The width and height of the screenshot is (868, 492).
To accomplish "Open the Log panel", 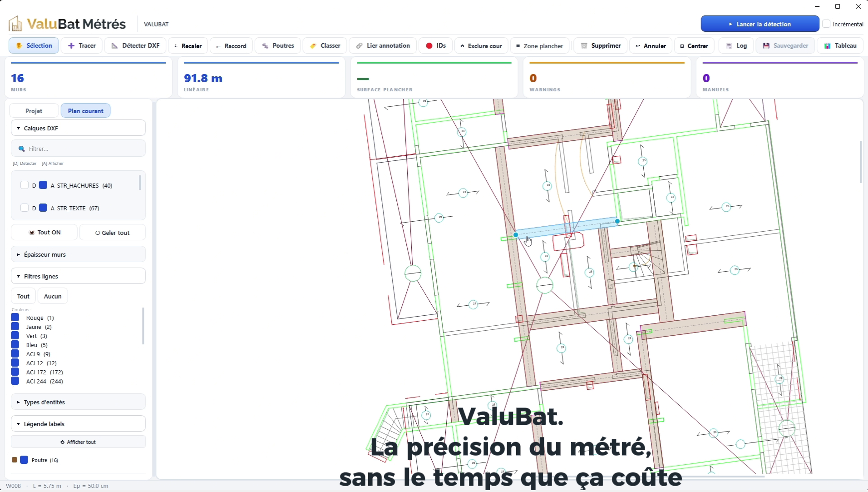I will pyautogui.click(x=736, y=45).
